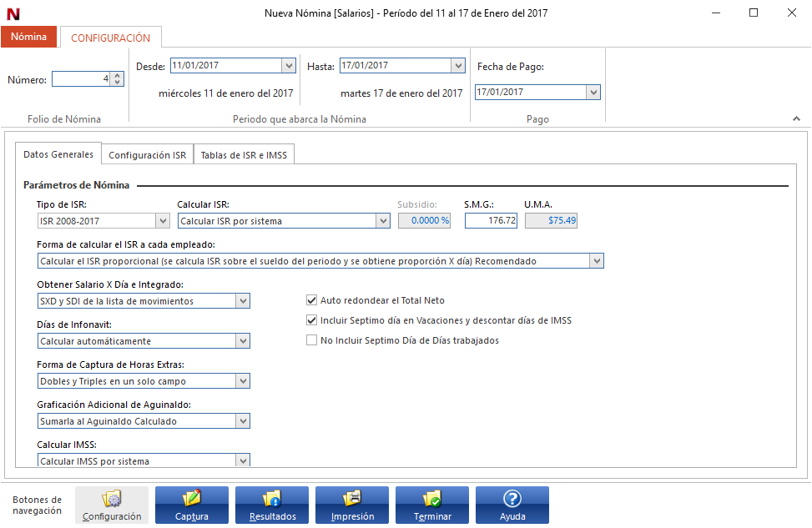Click the red N application logo
This screenshot has width=812, height=528.
pyautogui.click(x=13, y=13)
